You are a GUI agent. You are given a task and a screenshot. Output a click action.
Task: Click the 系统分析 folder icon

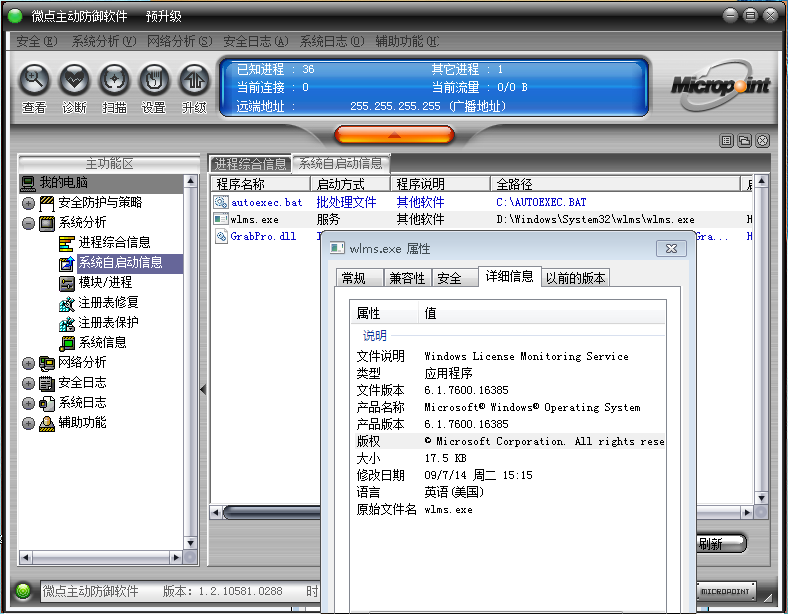click(47, 223)
